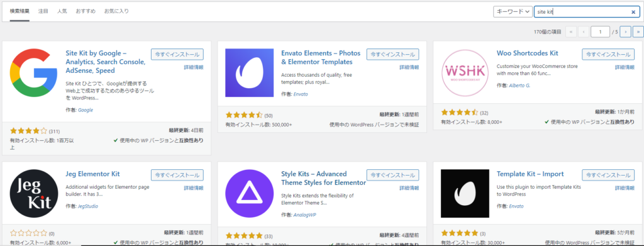This screenshot has height=246, width=644.
Task: Open 詳細情報 for Site Kit by Google
Action: [194, 67]
